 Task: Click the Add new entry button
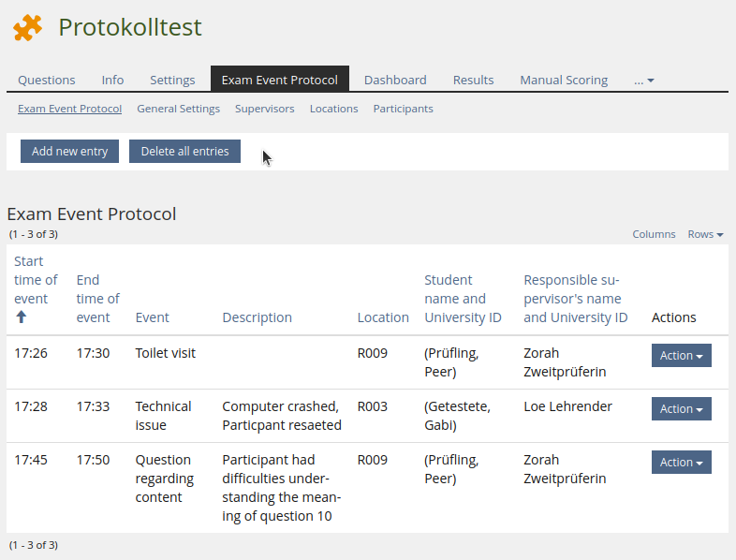pos(69,151)
